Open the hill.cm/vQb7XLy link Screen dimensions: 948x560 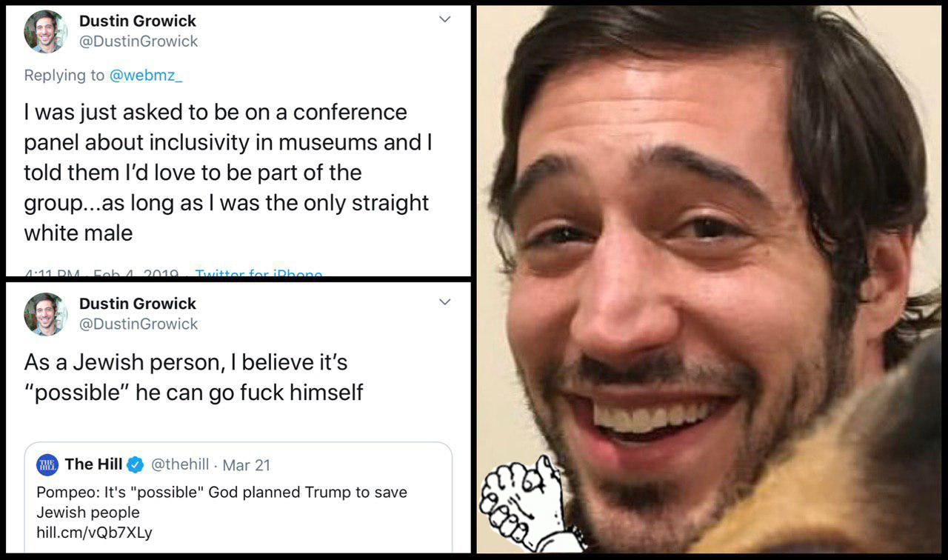pyautogui.click(x=94, y=532)
